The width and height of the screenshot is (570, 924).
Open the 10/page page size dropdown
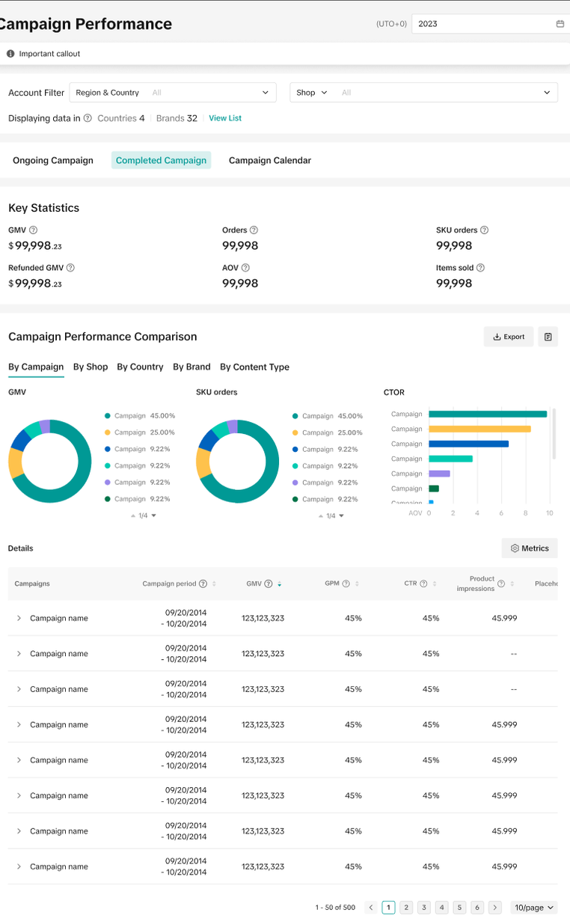coord(534,908)
